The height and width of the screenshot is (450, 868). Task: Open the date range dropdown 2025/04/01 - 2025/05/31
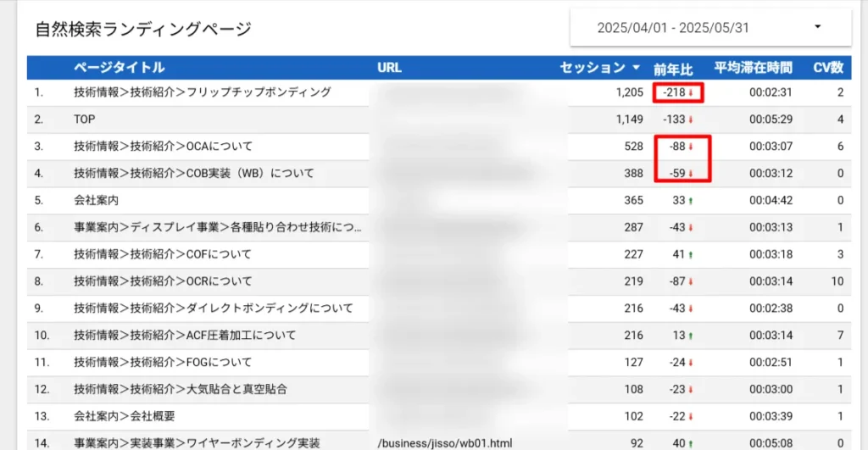coord(710,27)
